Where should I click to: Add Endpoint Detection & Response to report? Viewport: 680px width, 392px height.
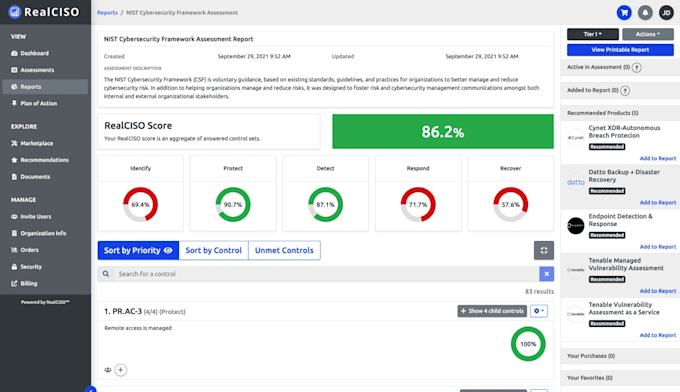click(x=657, y=247)
